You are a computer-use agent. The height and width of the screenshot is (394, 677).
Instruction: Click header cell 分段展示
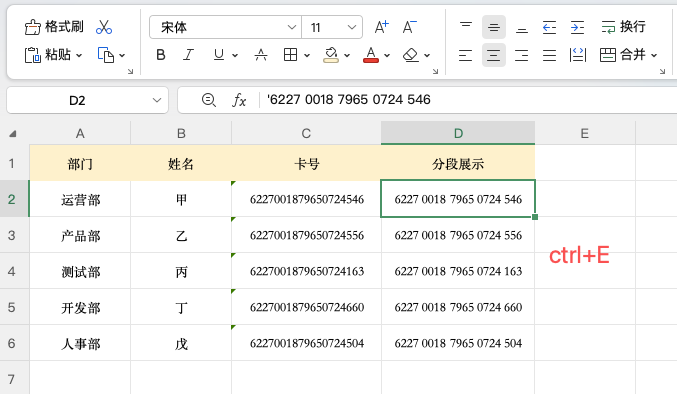pos(458,163)
